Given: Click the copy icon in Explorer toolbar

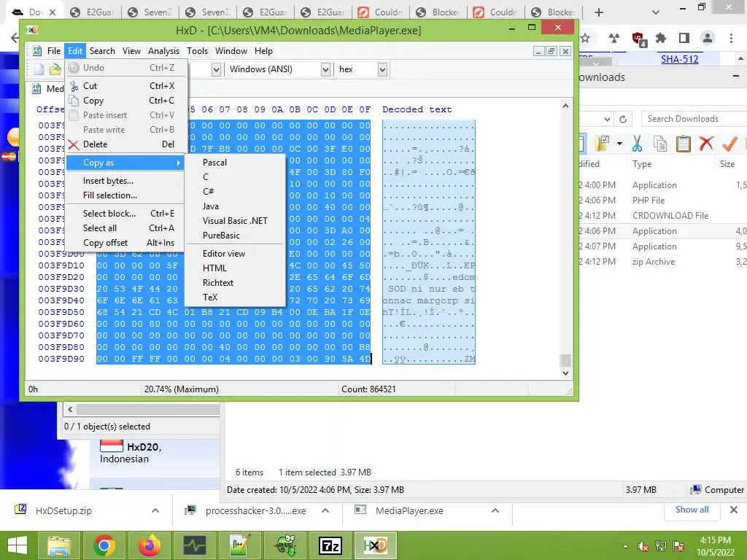Looking at the screenshot, I should tap(659, 144).
